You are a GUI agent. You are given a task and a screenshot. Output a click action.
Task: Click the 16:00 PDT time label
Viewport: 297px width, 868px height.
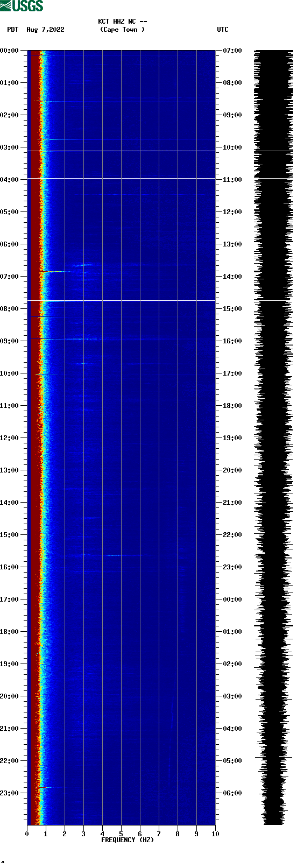click(x=10, y=567)
